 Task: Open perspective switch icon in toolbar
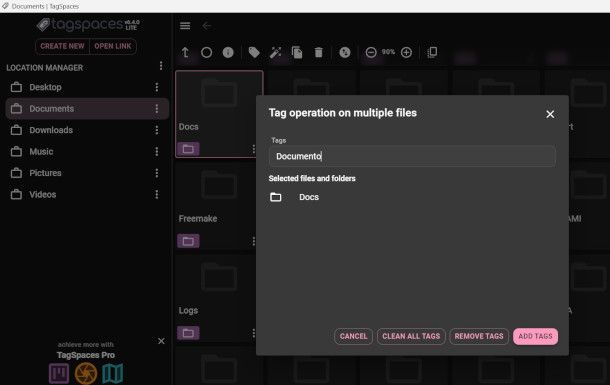pos(432,52)
